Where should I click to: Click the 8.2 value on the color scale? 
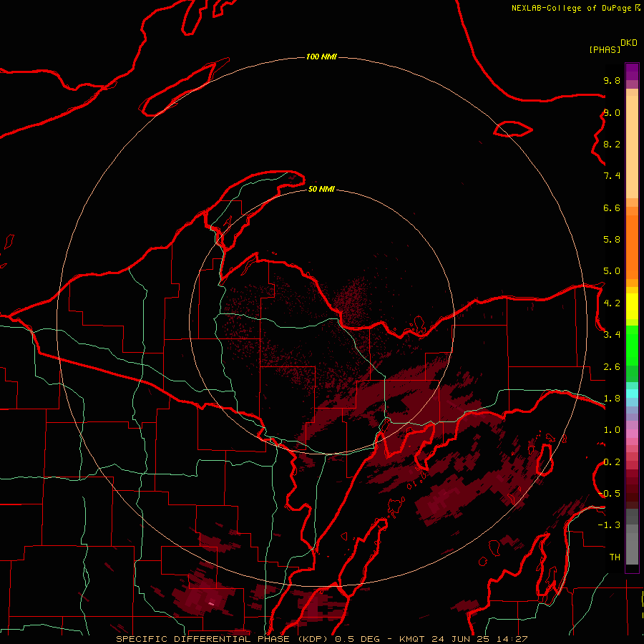[612, 144]
